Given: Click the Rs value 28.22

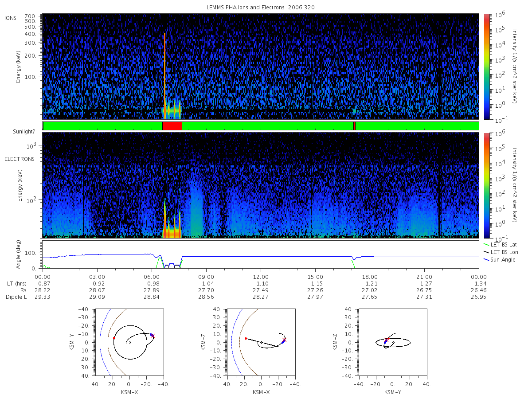Looking at the screenshot, I should coord(43,290).
